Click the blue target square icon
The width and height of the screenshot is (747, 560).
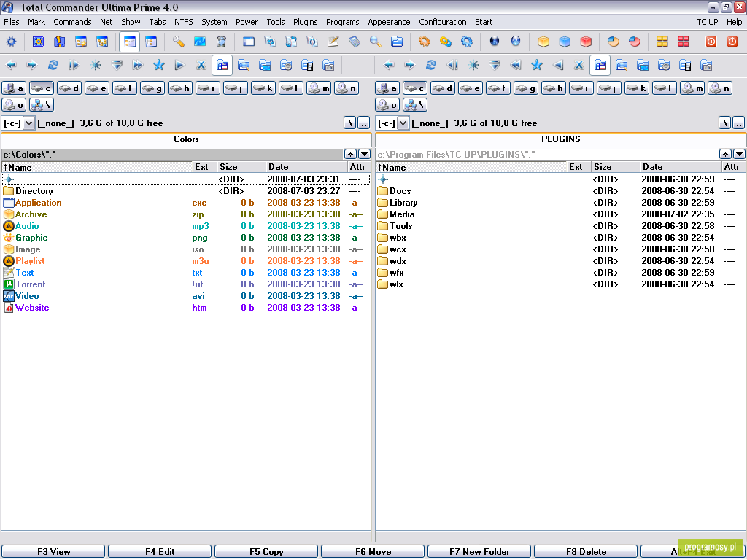[x=39, y=42]
